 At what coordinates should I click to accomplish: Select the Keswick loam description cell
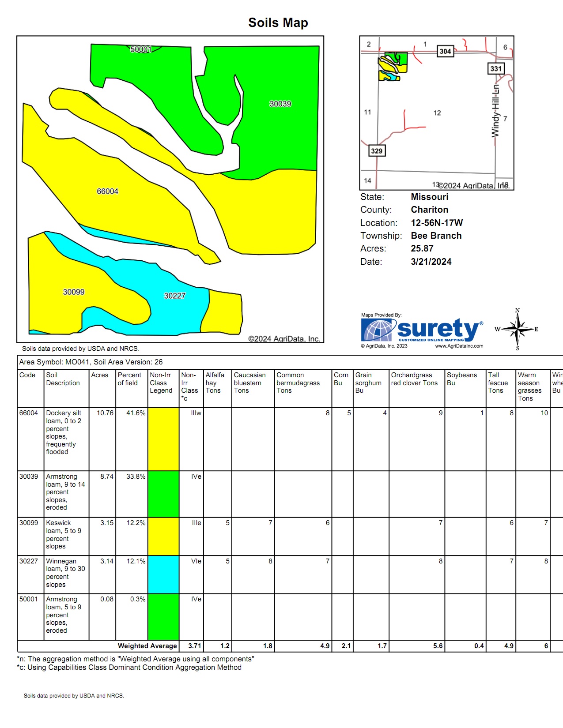[x=64, y=534]
